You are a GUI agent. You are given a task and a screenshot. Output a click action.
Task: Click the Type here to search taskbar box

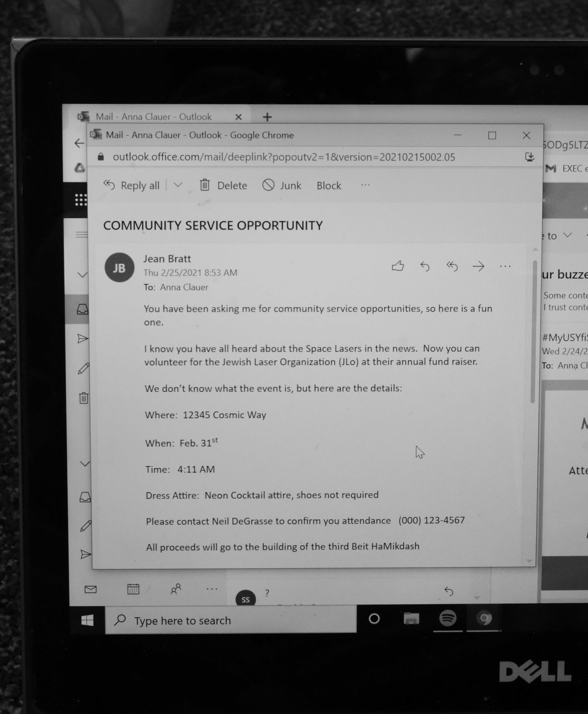coord(231,620)
